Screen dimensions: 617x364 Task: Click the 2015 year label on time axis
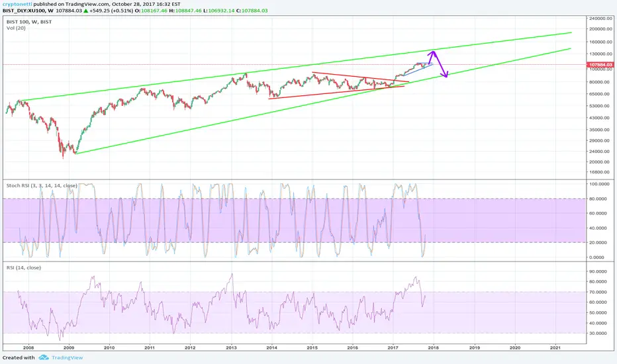312,347
